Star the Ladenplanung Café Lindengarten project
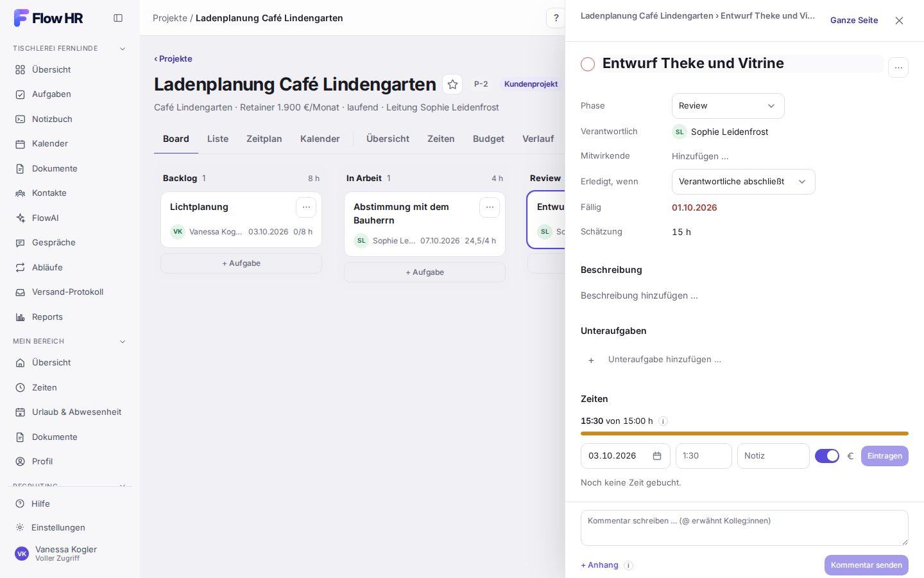 pos(452,84)
